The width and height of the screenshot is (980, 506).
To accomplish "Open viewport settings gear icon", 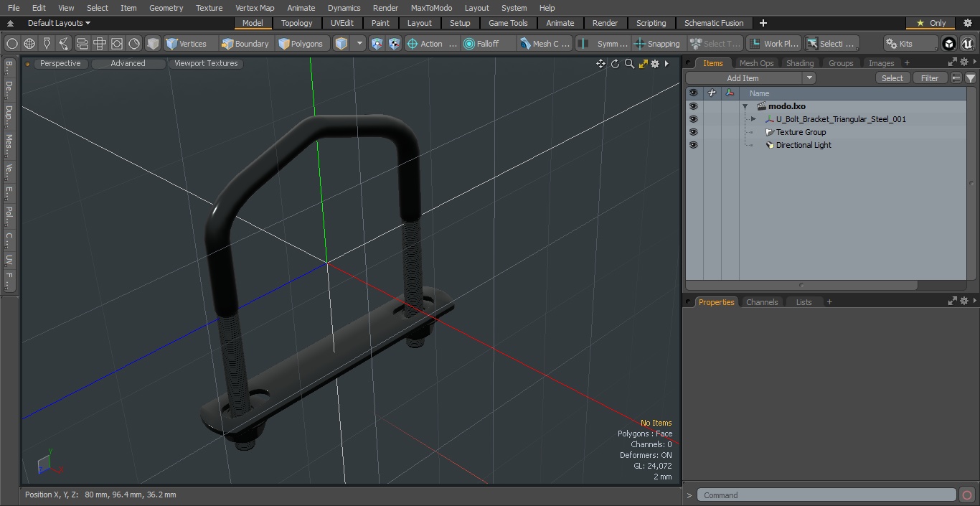I will 655,64.
